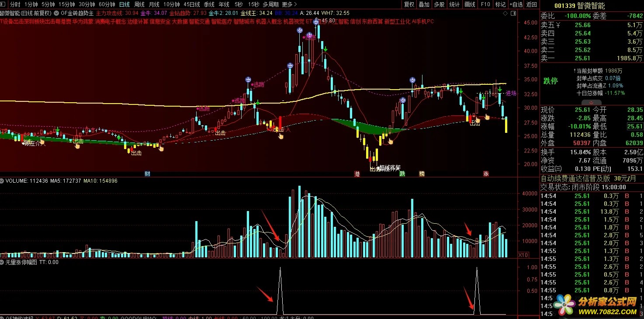Click the 港 event marker on timeline
644x319 pixels.
point(357,174)
